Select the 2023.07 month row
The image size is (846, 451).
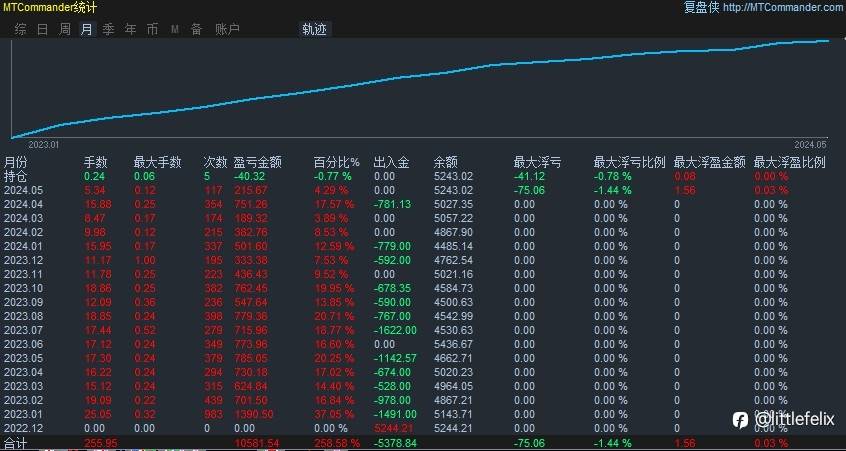pyautogui.click(x=423, y=330)
